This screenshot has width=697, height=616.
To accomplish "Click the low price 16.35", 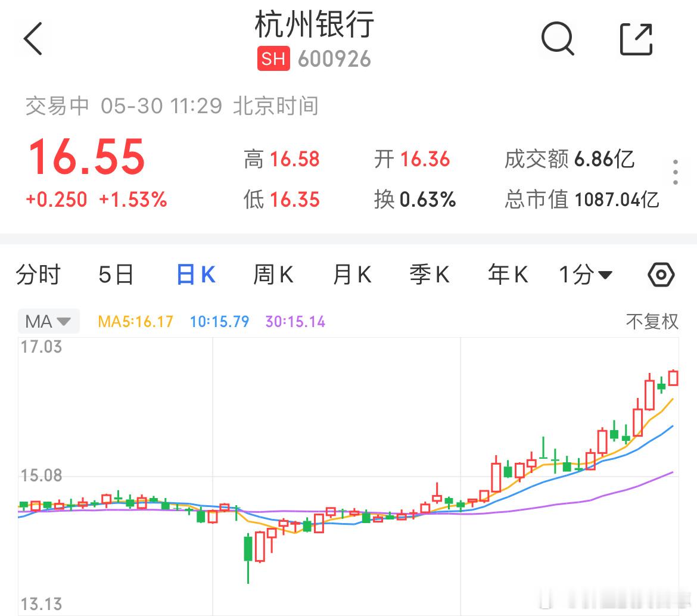I will 295,199.
